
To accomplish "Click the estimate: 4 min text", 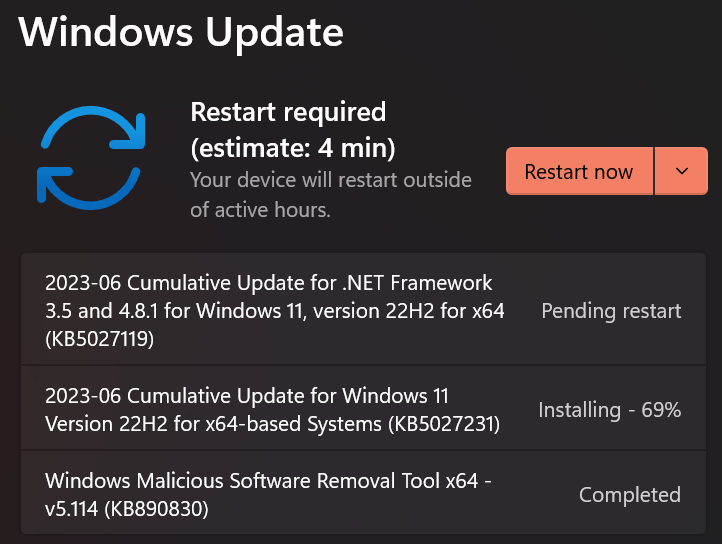I will point(293,149).
